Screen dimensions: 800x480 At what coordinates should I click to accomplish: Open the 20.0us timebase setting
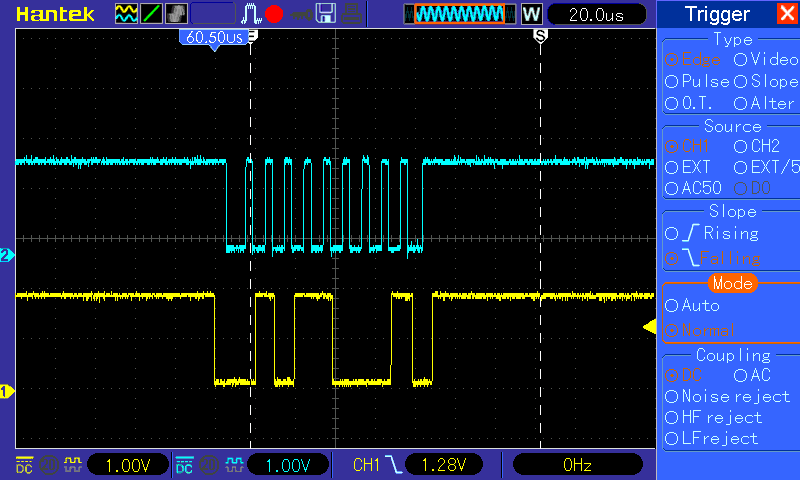[596, 14]
